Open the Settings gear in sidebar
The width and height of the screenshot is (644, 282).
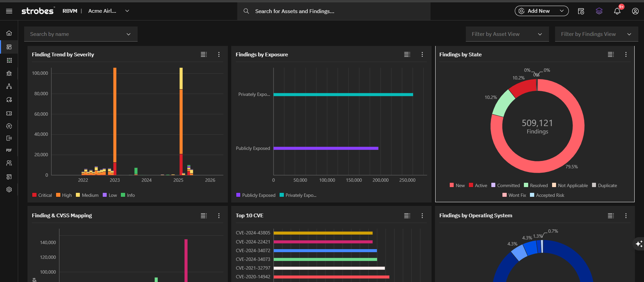coord(9,189)
